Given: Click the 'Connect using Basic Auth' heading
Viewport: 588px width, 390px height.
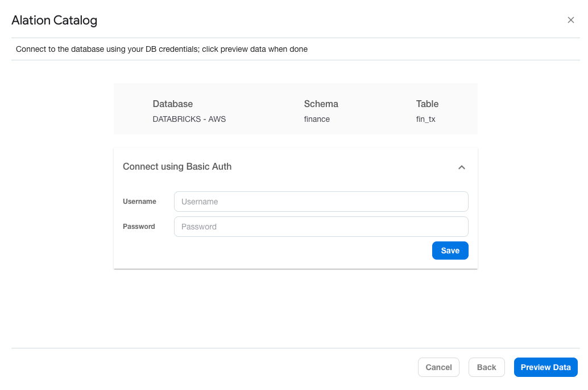Looking at the screenshot, I should 177,167.
